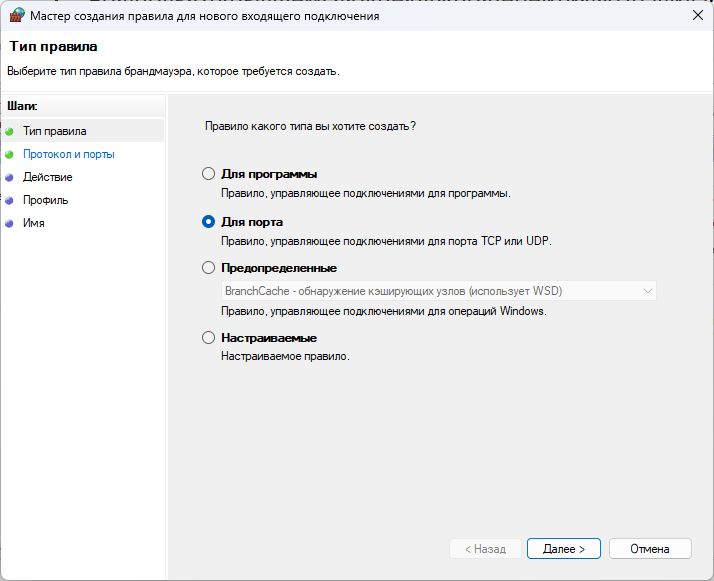Click purple bullet beside Действие step
This screenshot has width=714, height=581.
click(x=9, y=178)
